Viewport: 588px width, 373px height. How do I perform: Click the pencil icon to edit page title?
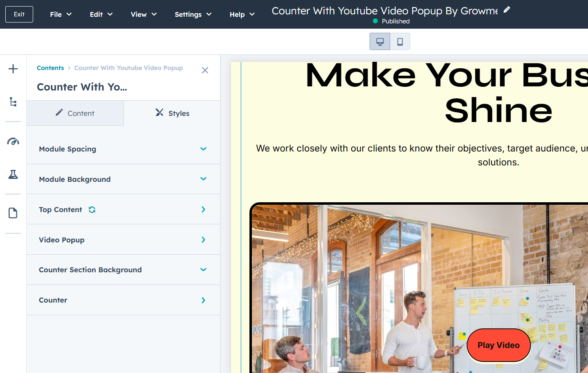point(507,10)
